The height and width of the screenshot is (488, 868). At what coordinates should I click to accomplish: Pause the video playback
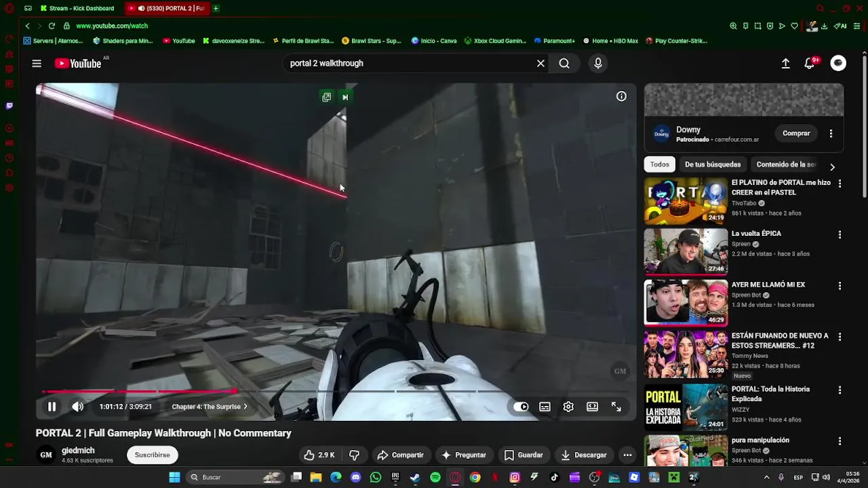pyautogui.click(x=52, y=407)
